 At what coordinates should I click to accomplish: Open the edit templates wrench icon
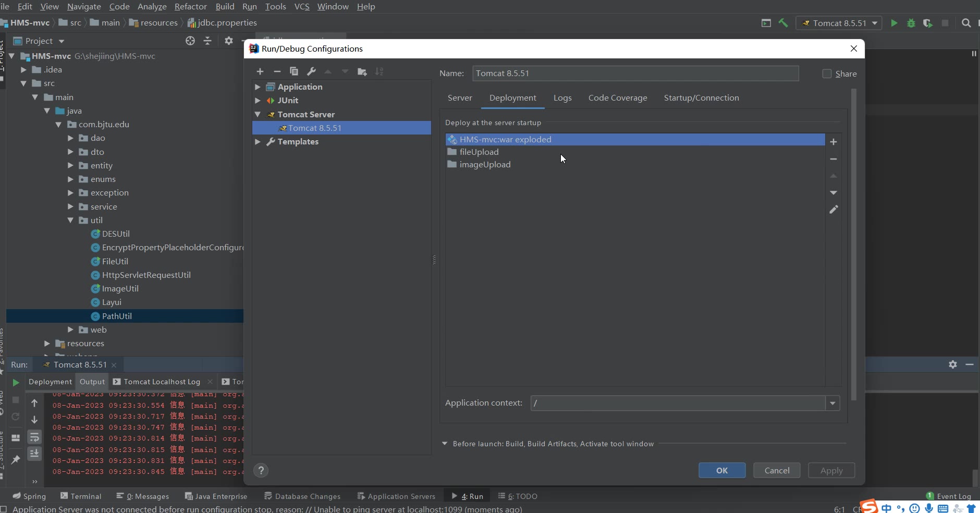311,71
